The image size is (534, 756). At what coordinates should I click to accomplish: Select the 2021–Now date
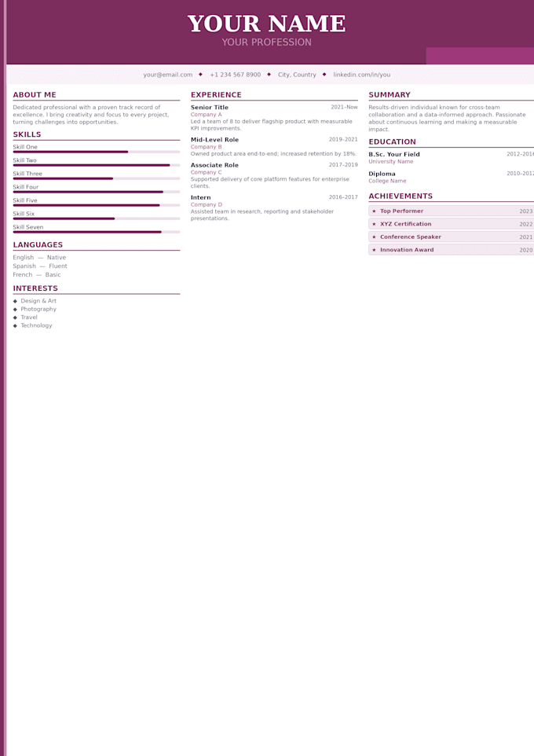[344, 107]
